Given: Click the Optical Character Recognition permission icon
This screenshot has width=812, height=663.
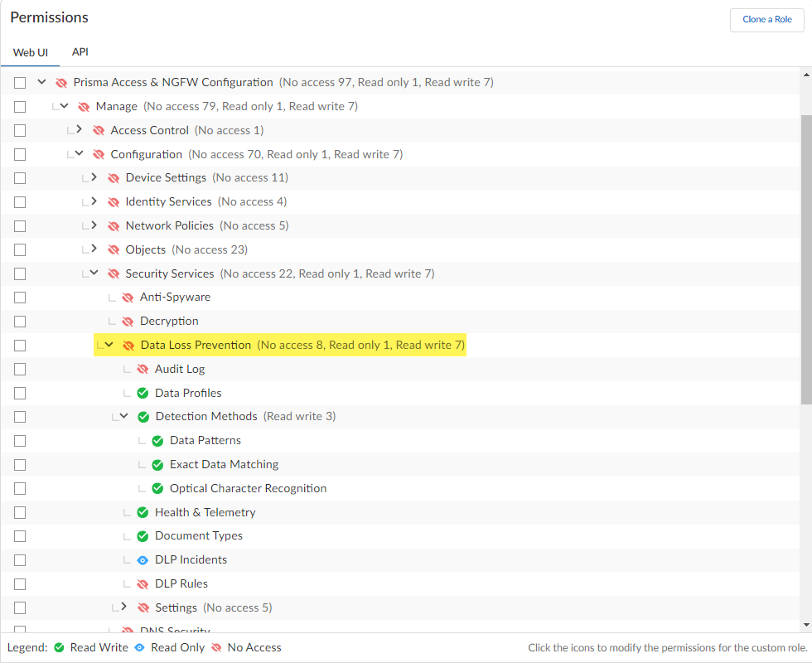Looking at the screenshot, I should tap(157, 488).
